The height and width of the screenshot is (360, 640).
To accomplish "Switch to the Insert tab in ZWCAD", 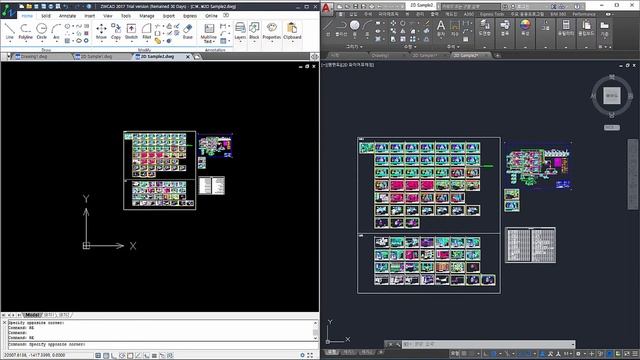I will coord(89,16).
